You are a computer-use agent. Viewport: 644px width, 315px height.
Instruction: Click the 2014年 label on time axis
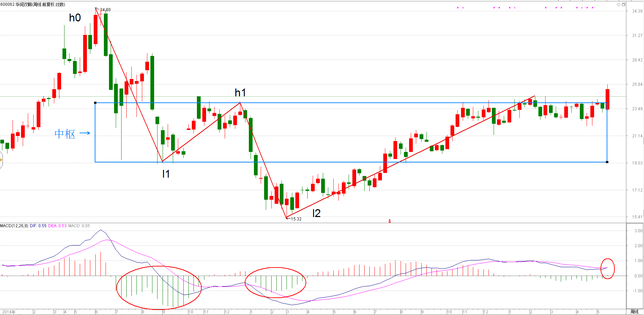click(x=9, y=312)
